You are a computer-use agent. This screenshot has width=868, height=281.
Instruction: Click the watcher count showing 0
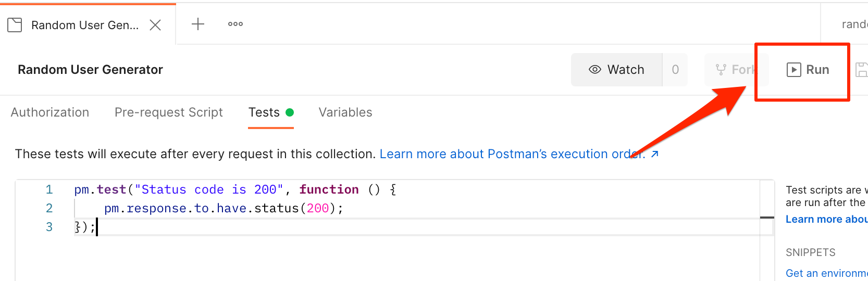(675, 70)
